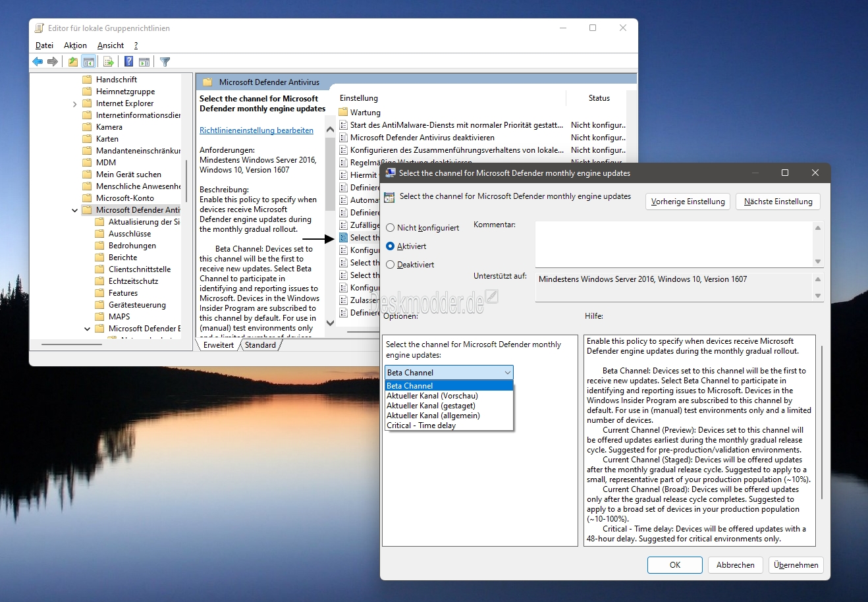The height and width of the screenshot is (602, 868).
Task: Click description pane scroll-down arrow
Action: pos(331,323)
